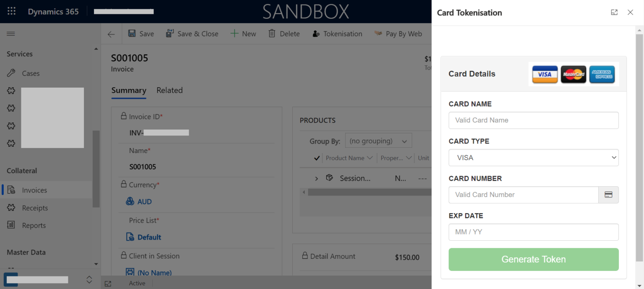Viewport: 644px width, 289px height.
Task: Open the AUD currency link
Action: click(144, 202)
